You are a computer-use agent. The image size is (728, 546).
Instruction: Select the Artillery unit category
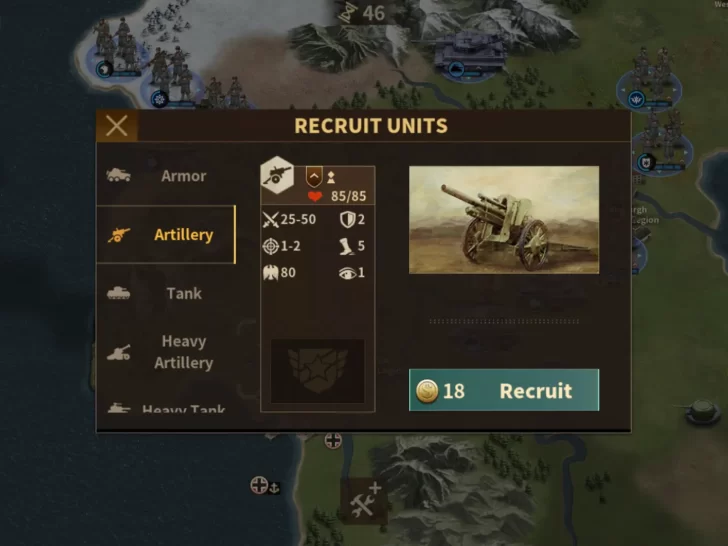point(166,234)
